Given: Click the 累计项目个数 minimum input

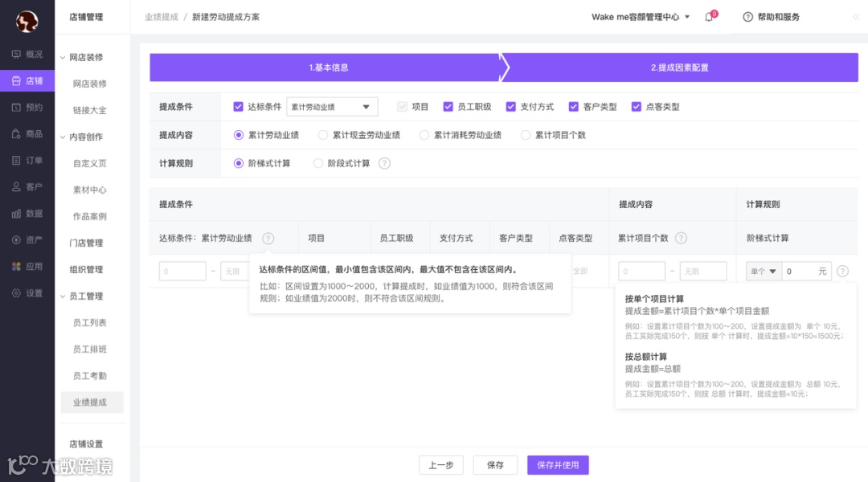Looking at the screenshot, I should (x=641, y=272).
